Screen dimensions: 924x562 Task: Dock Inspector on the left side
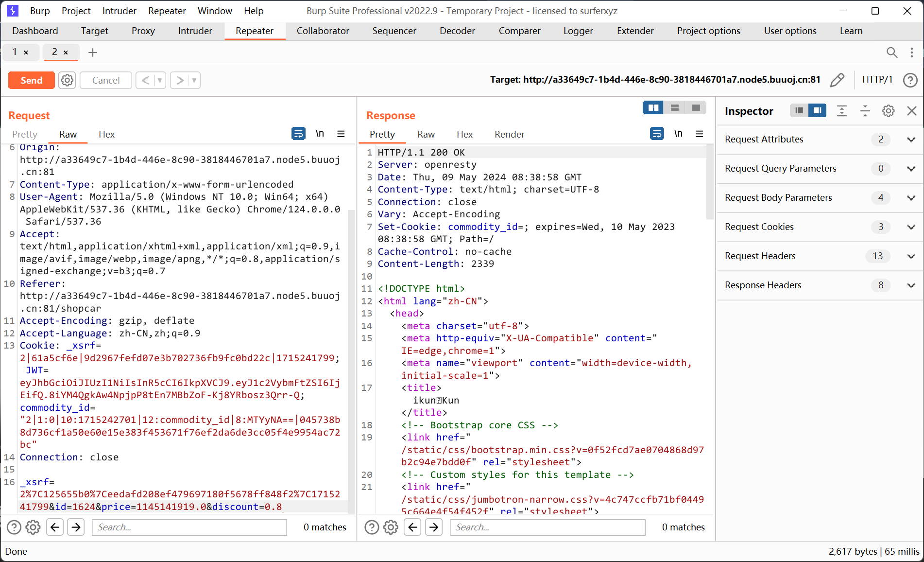point(799,111)
